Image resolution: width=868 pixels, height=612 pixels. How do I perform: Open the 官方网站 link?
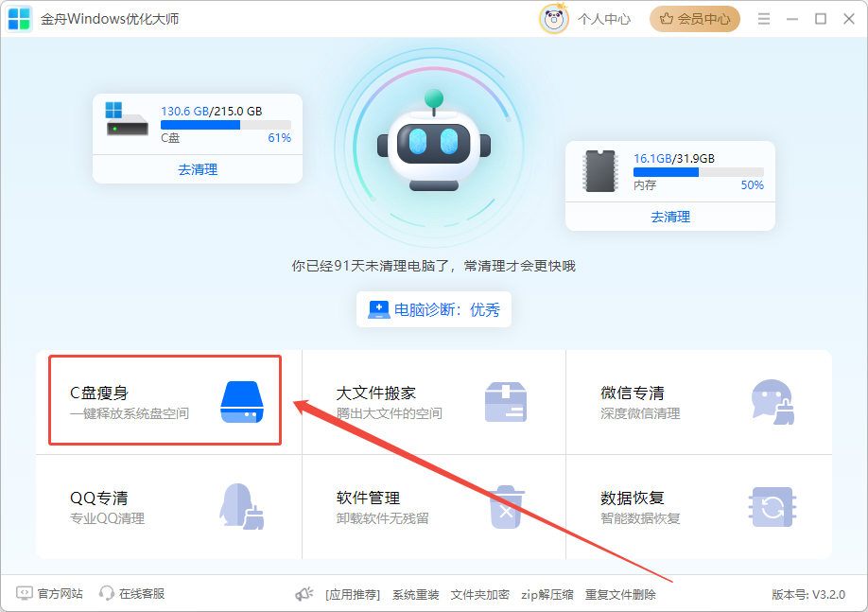coord(60,594)
